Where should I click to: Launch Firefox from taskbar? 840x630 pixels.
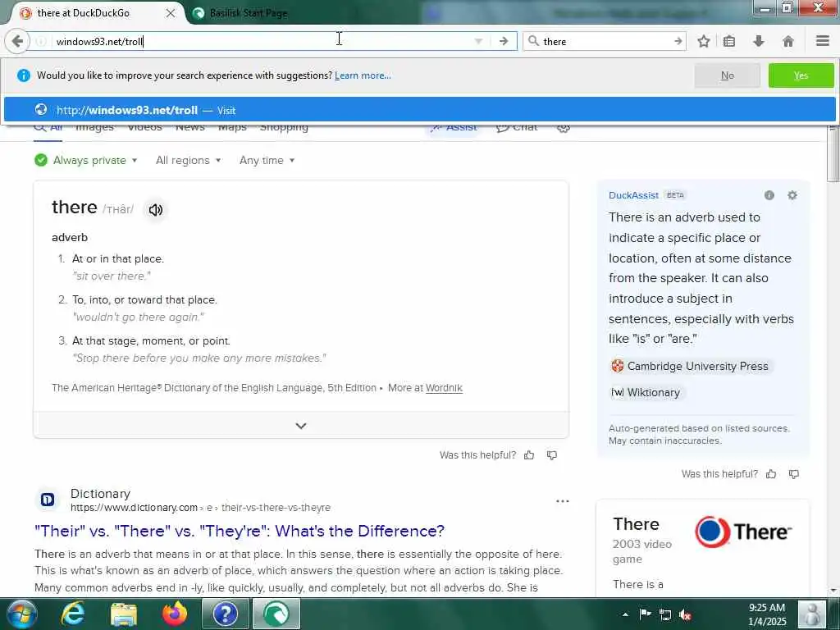175,614
